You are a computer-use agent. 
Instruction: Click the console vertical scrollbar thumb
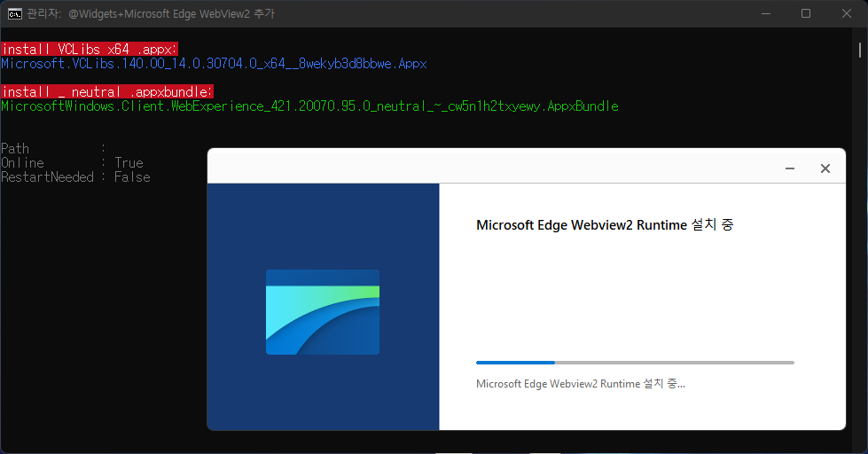[x=860, y=50]
